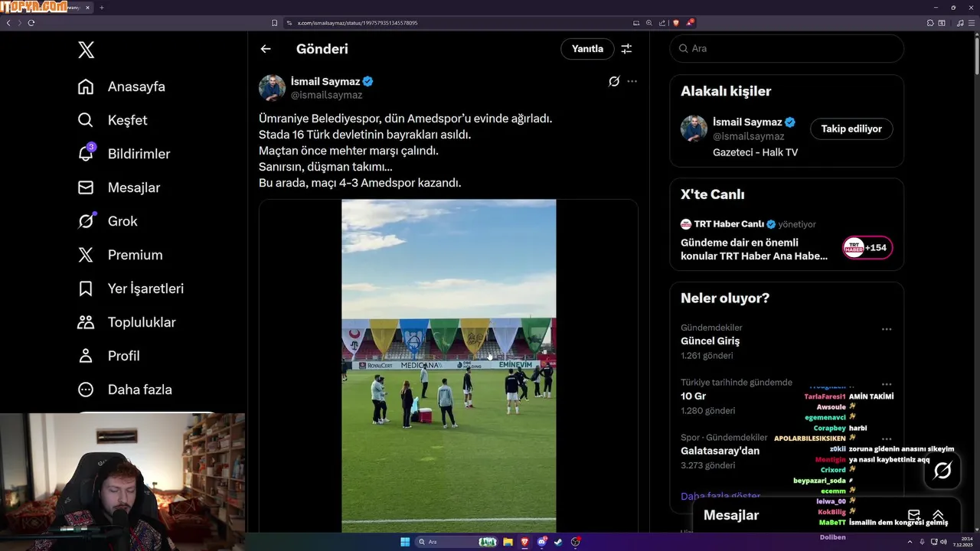This screenshot has height=551, width=980.
Task: Expand the Daha fazla menu
Action: (125, 390)
